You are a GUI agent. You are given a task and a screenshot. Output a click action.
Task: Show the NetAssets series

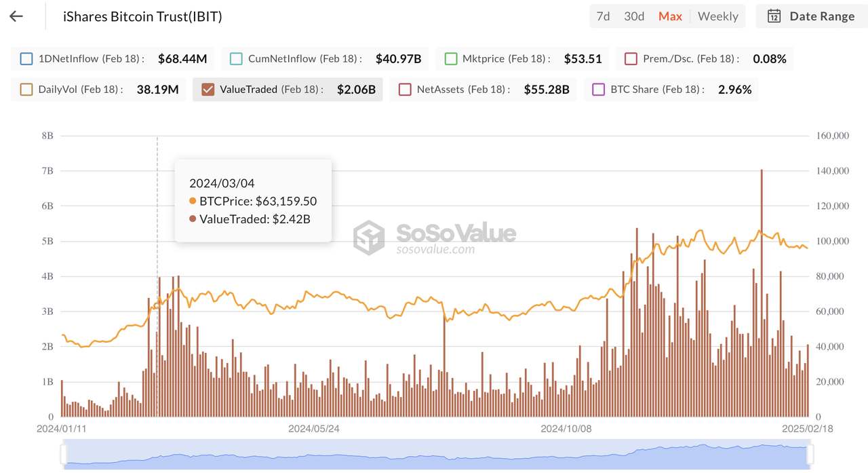405,90
